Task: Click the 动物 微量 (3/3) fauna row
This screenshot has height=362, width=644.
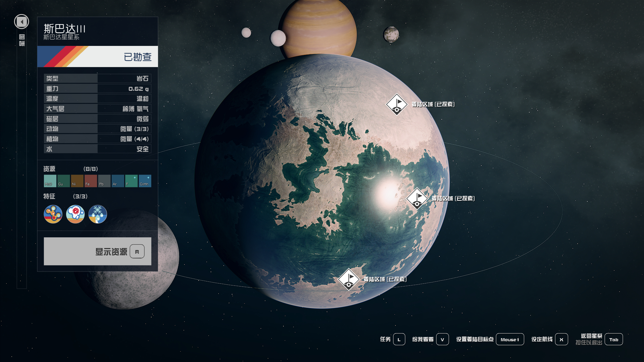Action: (x=98, y=129)
